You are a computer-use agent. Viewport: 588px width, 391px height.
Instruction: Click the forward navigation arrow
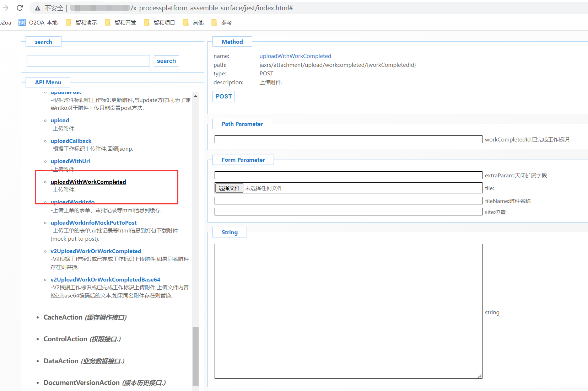6,8
